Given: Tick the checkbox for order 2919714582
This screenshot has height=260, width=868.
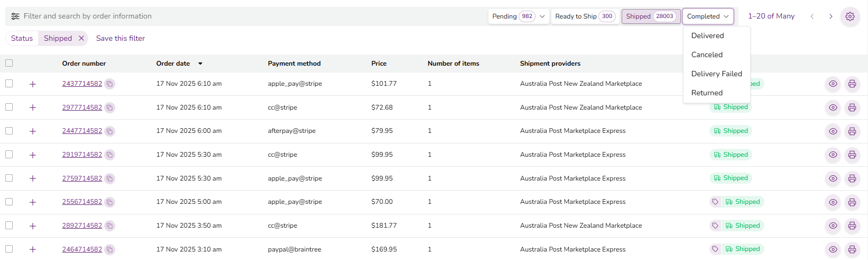Looking at the screenshot, I should pos(9,155).
